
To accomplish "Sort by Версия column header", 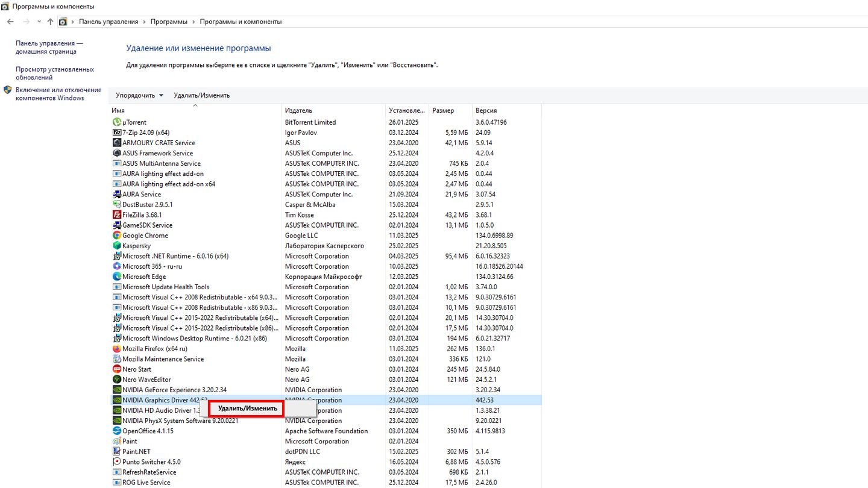I will pos(506,110).
